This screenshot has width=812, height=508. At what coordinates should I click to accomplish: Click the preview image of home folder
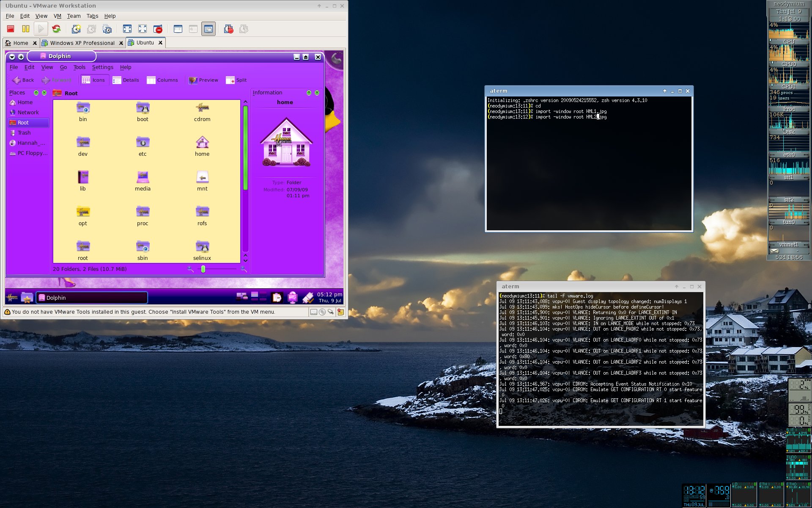[x=286, y=142]
